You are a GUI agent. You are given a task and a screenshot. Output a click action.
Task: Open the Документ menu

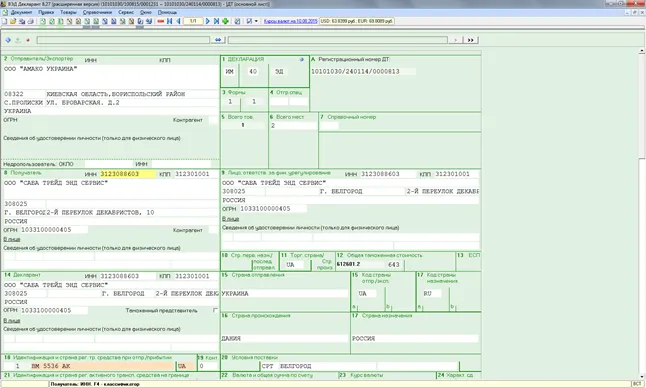click(x=21, y=12)
